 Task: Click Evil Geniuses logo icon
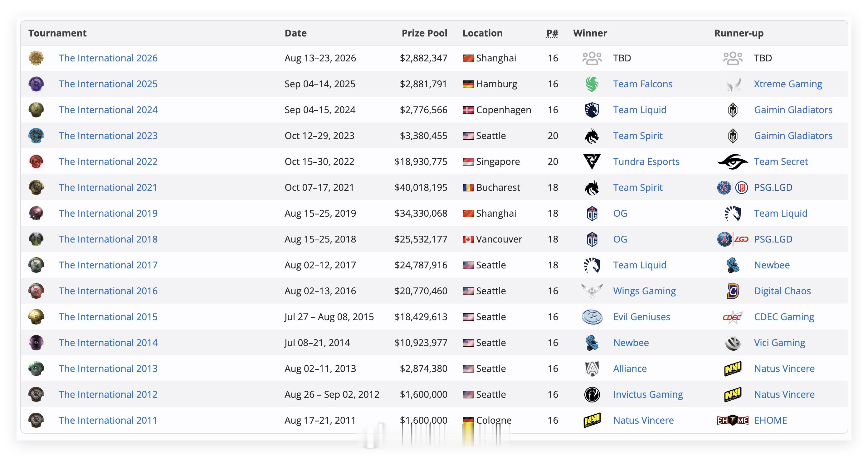pos(592,317)
